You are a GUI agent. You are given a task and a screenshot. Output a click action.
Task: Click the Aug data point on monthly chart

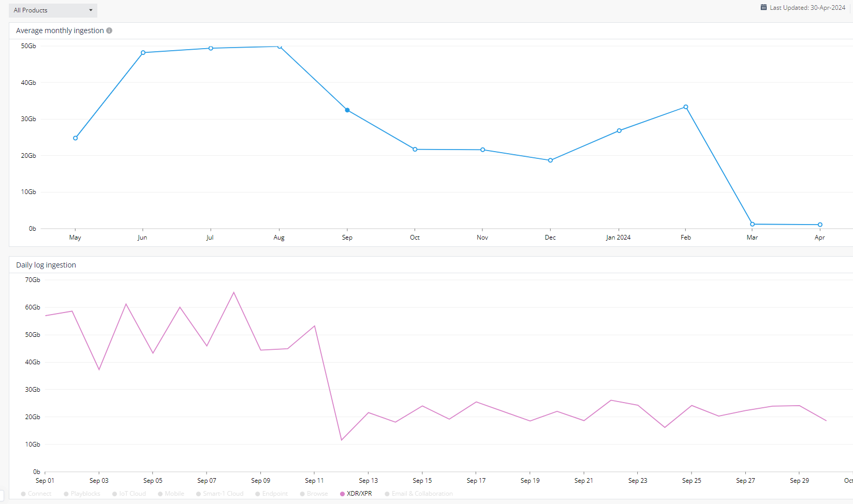tap(280, 47)
